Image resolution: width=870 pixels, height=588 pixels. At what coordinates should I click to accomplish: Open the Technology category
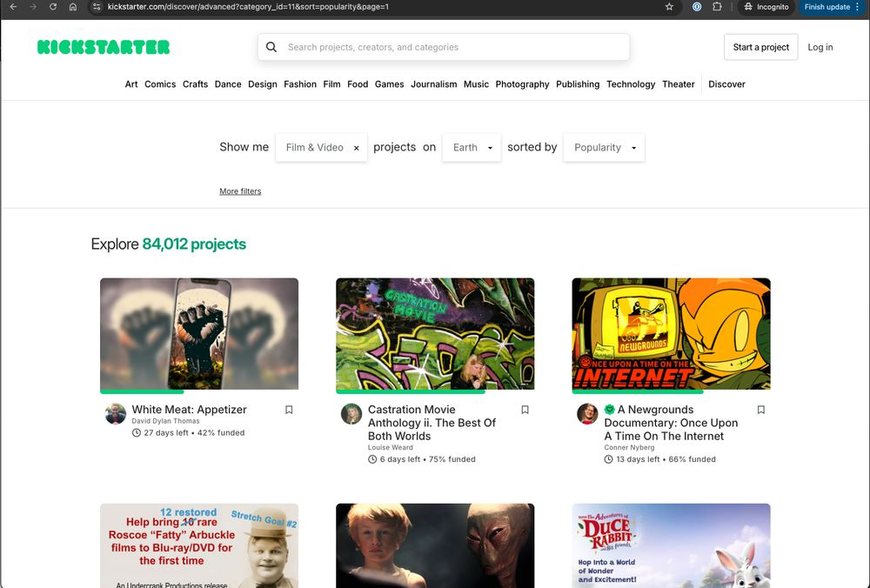(x=631, y=84)
